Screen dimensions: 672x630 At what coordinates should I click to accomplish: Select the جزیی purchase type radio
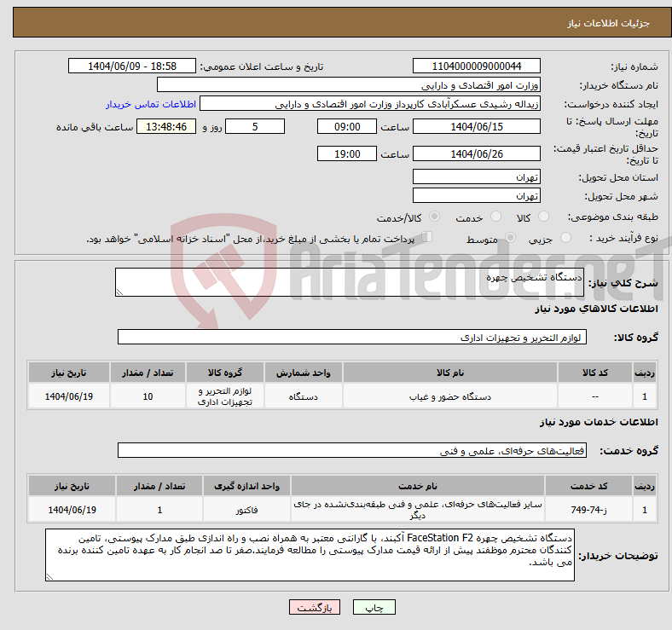565,238
